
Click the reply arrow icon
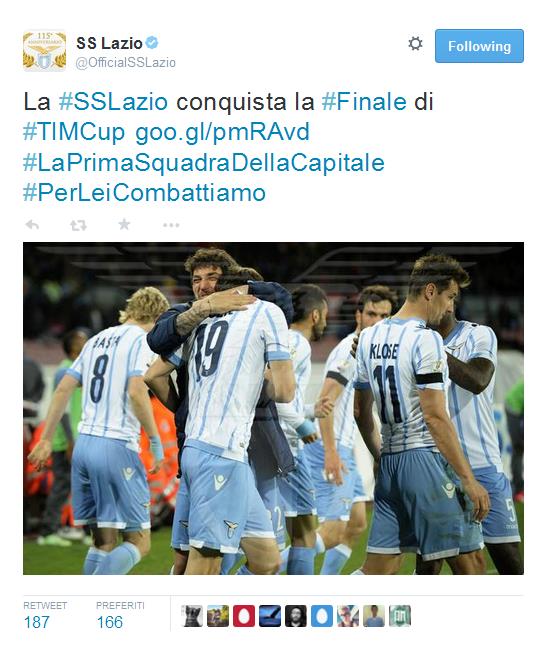(32, 225)
